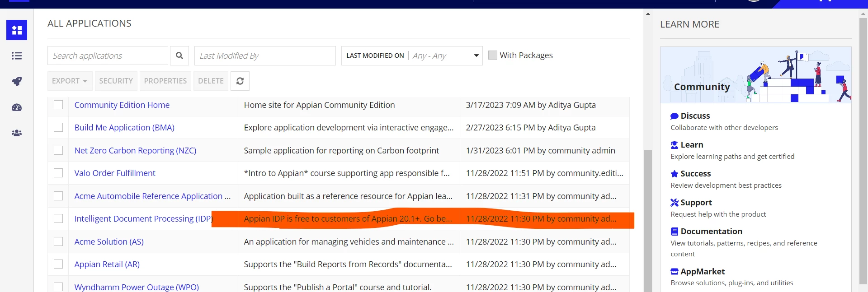Open the Monitor gauge icon in sidebar
Screen dimensions: 868x292
17,107
